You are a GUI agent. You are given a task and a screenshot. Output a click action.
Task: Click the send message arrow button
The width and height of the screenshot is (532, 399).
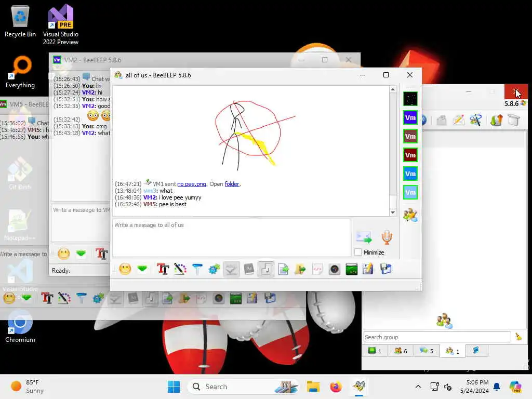coord(364,237)
